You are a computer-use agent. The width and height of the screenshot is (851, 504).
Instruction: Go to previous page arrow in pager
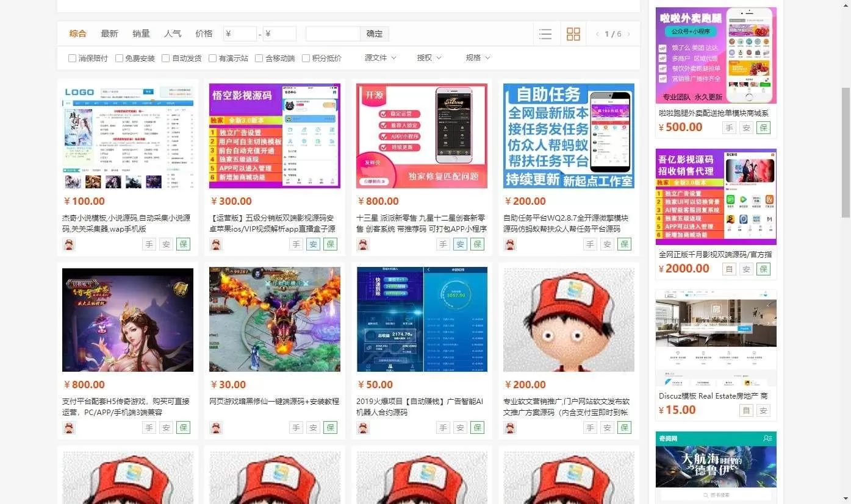[x=597, y=34]
